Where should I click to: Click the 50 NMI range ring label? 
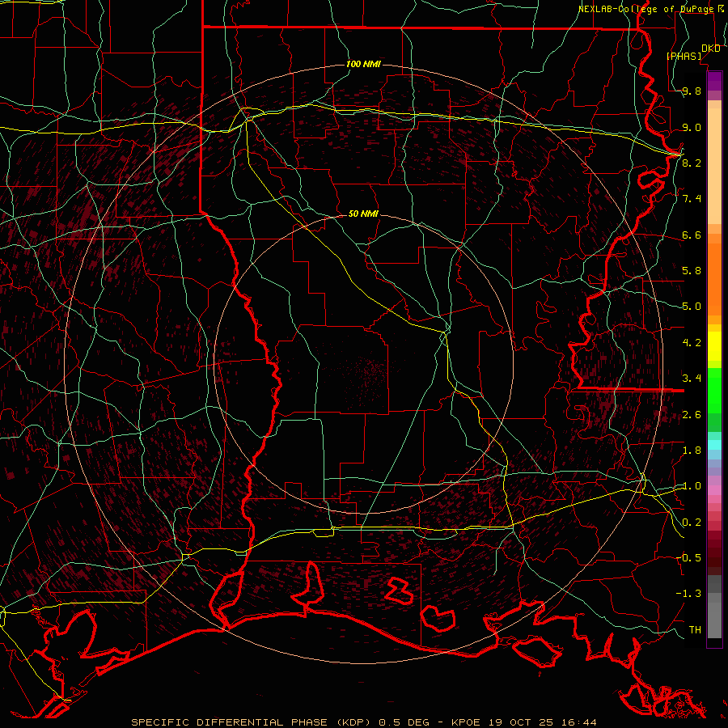[363, 214]
